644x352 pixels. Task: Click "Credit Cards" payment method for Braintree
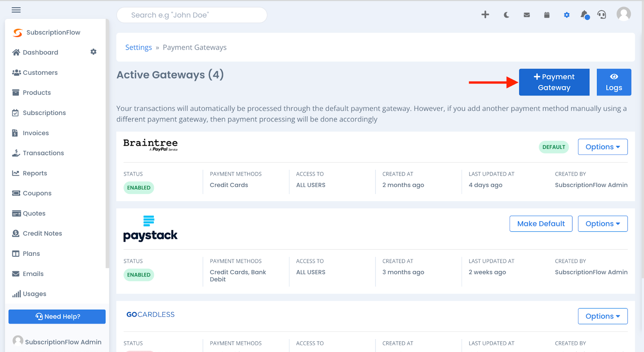pyautogui.click(x=229, y=185)
